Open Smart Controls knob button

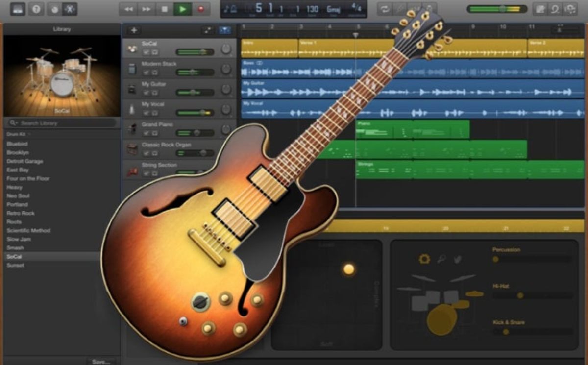[x=55, y=9]
